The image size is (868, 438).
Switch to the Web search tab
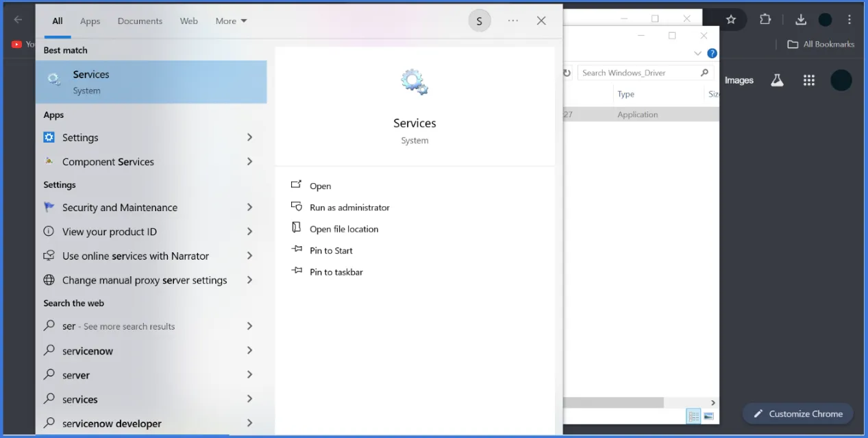tap(189, 21)
